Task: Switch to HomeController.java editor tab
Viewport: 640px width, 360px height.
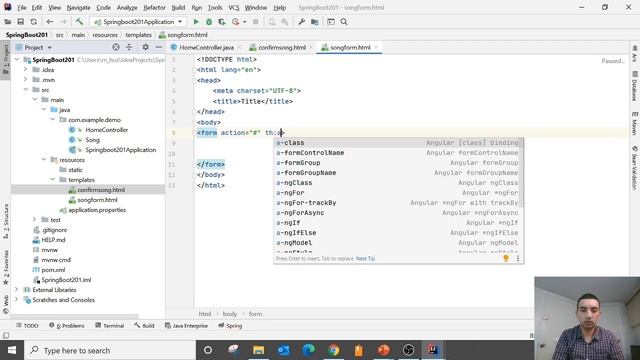Action: point(206,47)
